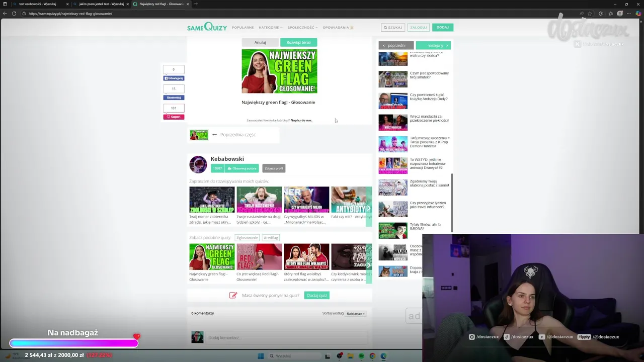Click Kebabowski author avatar
The image size is (644, 362).
(x=198, y=164)
